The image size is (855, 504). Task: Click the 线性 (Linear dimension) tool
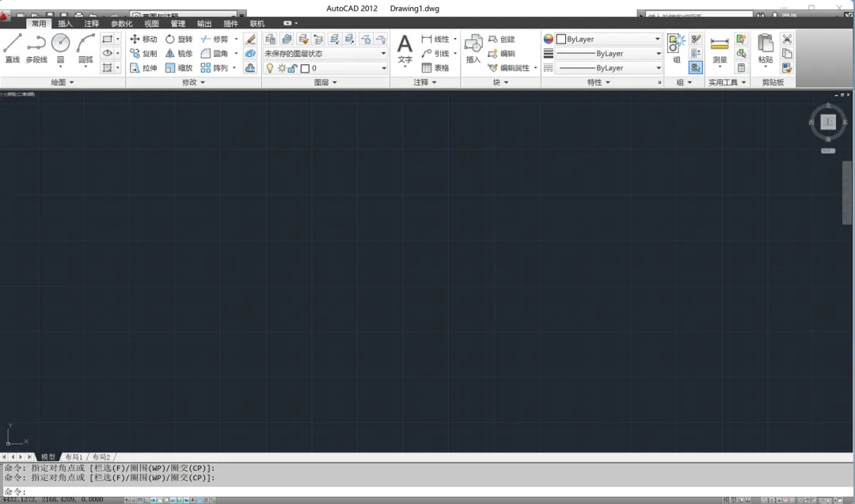435,40
